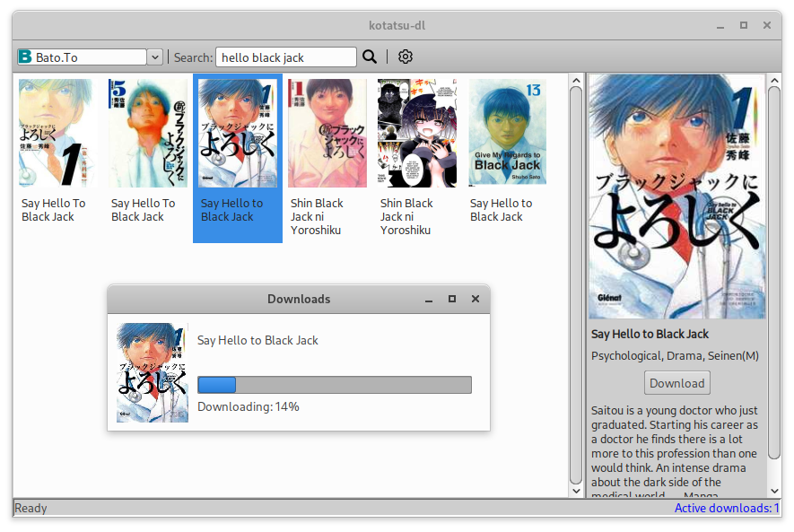
Task: Select first 'Say Hello To Black Jack' cover thumbnail
Action: 58,133
